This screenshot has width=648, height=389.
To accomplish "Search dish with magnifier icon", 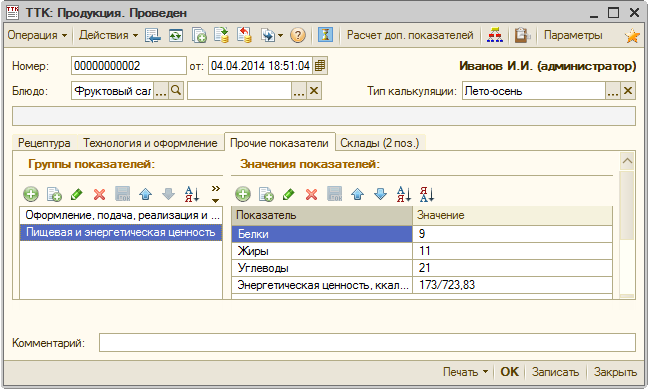I will point(176,91).
